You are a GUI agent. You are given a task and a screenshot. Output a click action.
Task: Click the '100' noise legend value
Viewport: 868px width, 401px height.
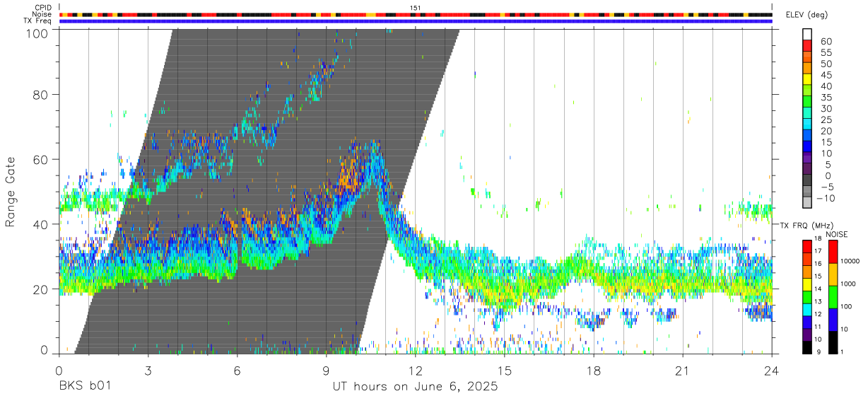pyautogui.click(x=845, y=308)
